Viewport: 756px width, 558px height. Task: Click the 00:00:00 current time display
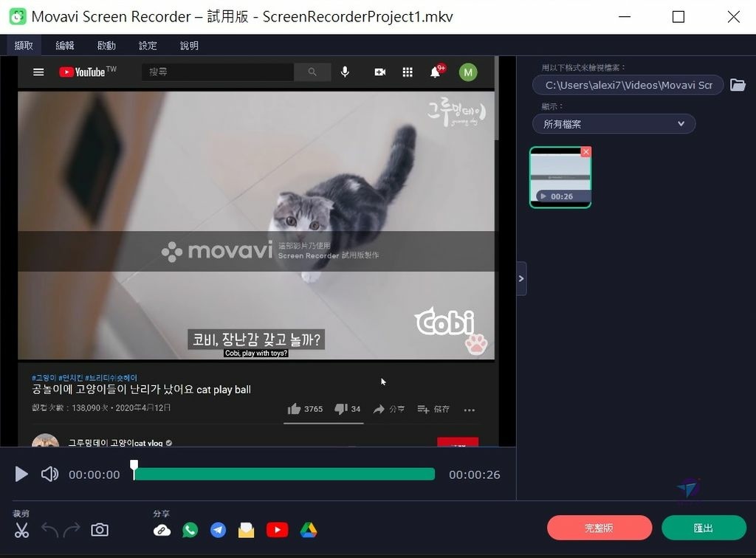[x=94, y=475]
